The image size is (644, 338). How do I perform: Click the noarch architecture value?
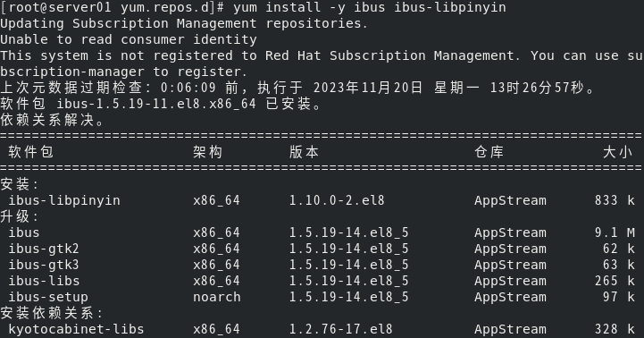[x=217, y=297]
